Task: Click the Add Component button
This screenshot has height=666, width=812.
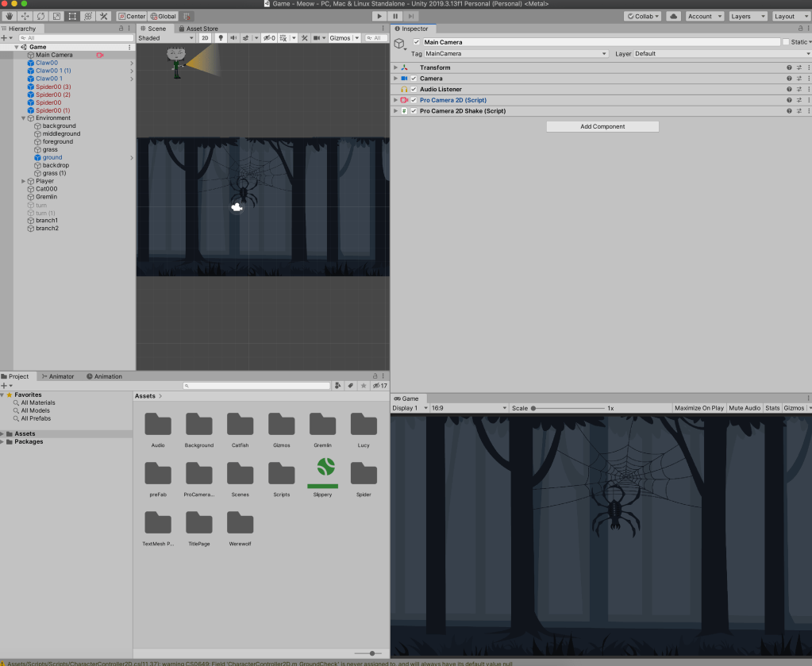Action: coord(602,126)
